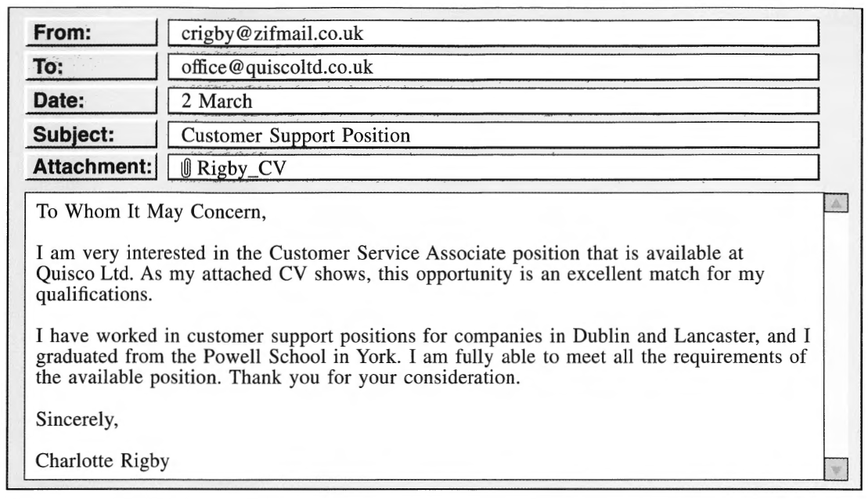Click the Attachment field box

pyautogui.click(x=493, y=167)
